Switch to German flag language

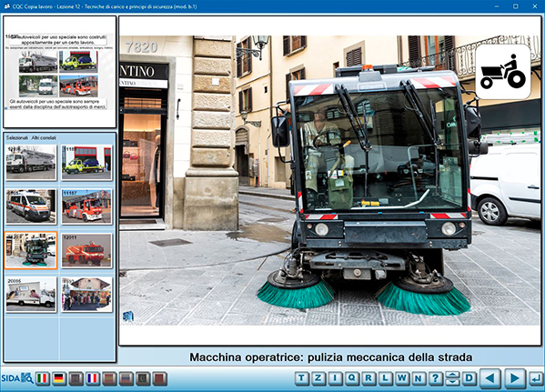59,378
